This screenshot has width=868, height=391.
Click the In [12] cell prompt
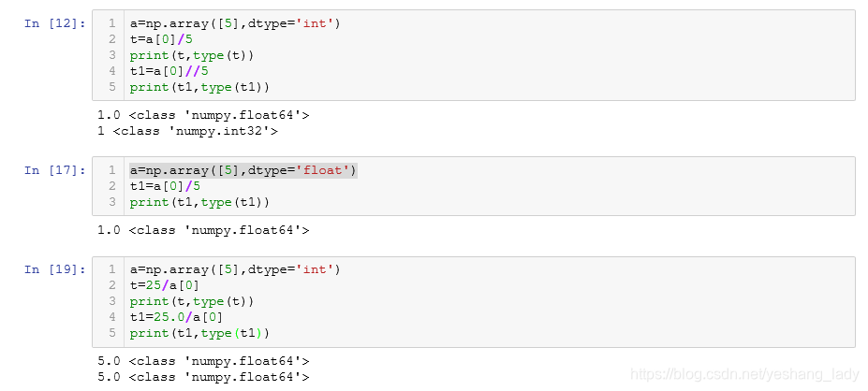click(x=55, y=23)
